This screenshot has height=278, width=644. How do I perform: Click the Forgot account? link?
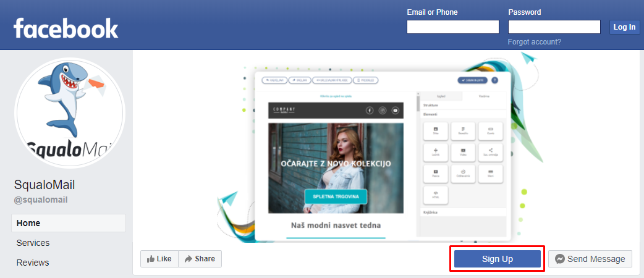pyautogui.click(x=534, y=42)
